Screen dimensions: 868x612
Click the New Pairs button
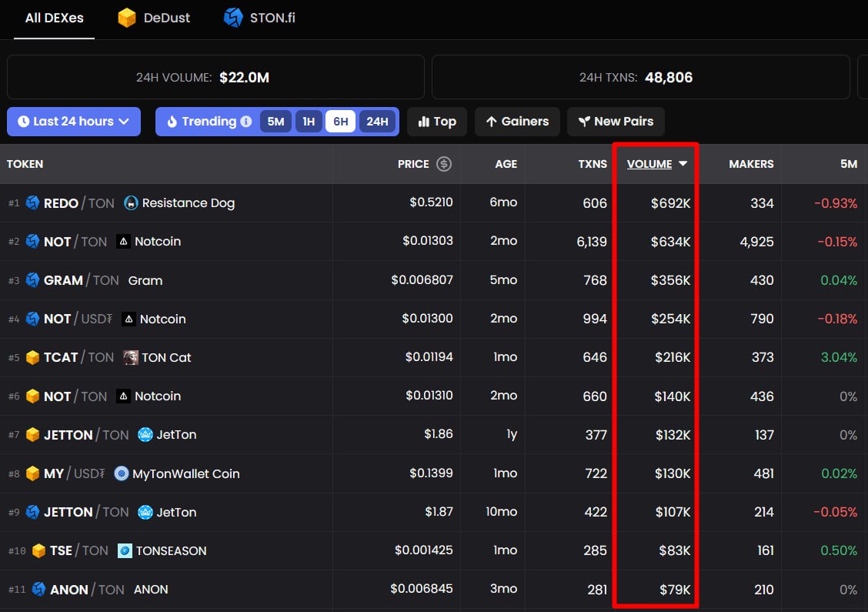616,122
